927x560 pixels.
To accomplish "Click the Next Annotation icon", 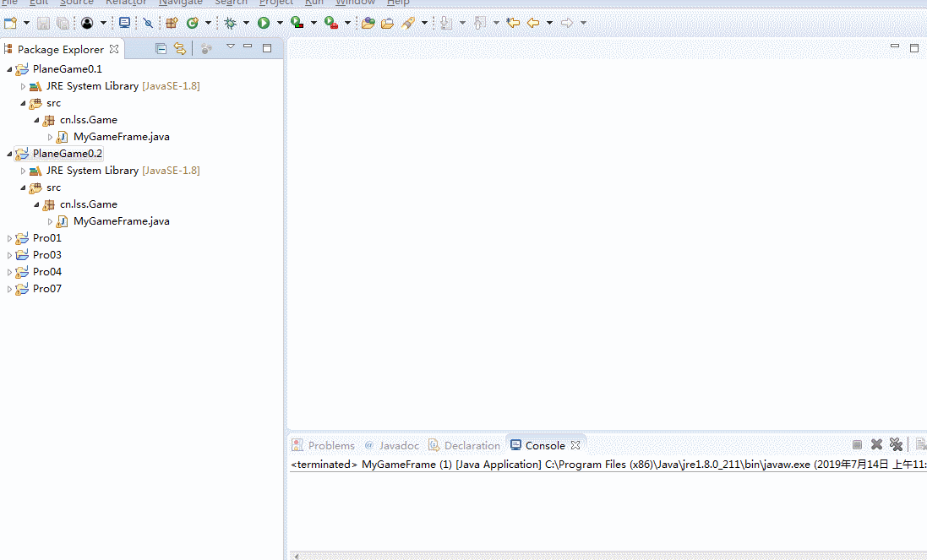I will [x=446, y=23].
